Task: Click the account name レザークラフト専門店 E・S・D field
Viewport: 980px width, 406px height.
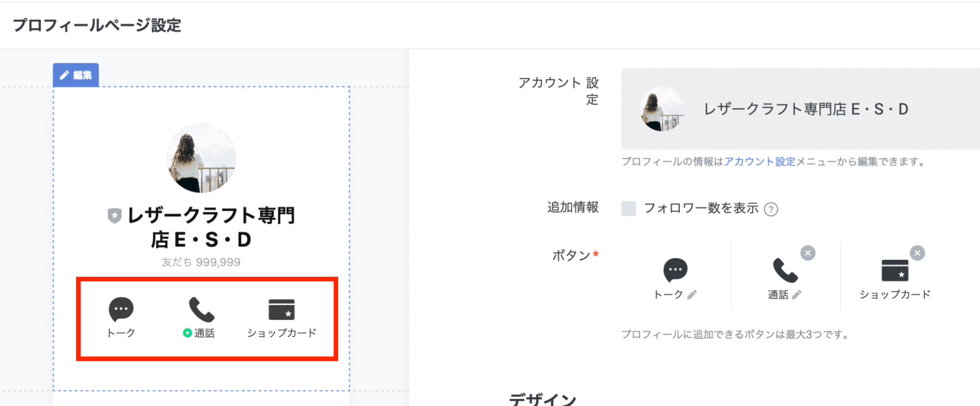Action: (x=806, y=109)
